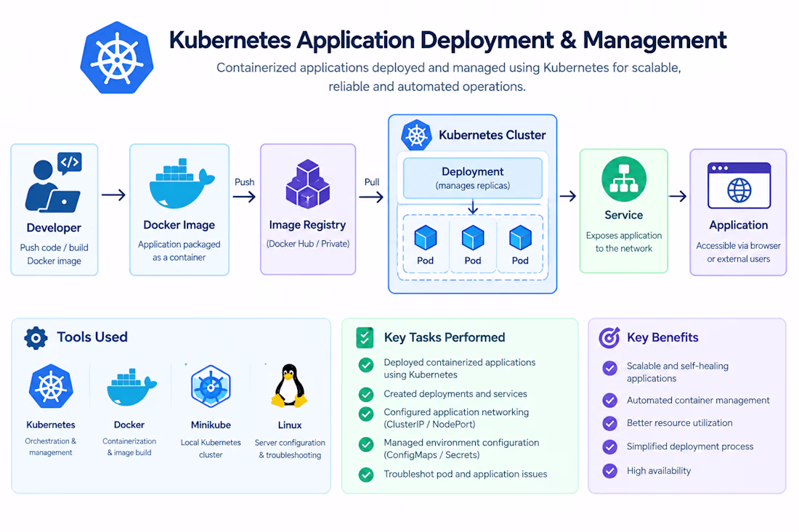Click the Application card heading
The width and height of the screenshot is (799, 532).
point(739,225)
